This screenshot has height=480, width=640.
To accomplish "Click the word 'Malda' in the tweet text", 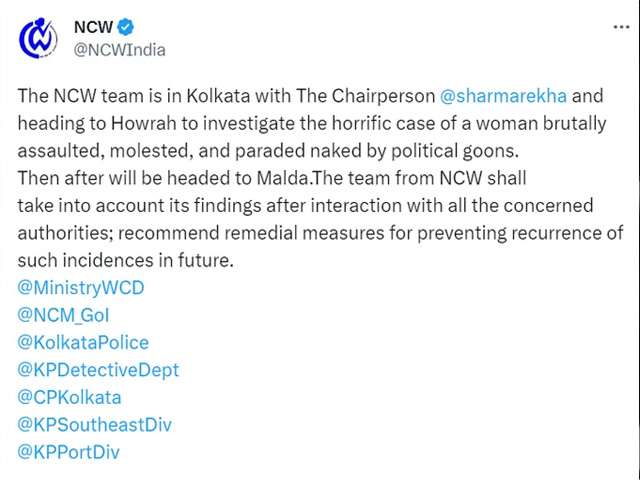I will point(283,178).
